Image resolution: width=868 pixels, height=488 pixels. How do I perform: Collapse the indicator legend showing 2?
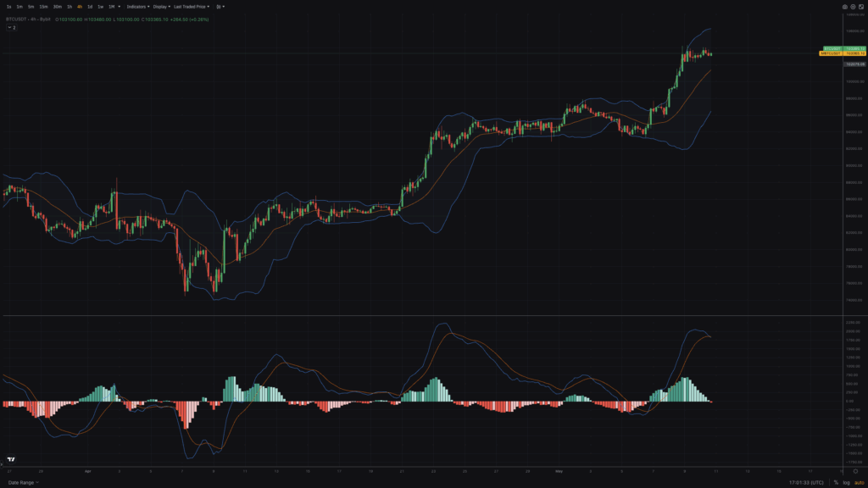coord(12,27)
